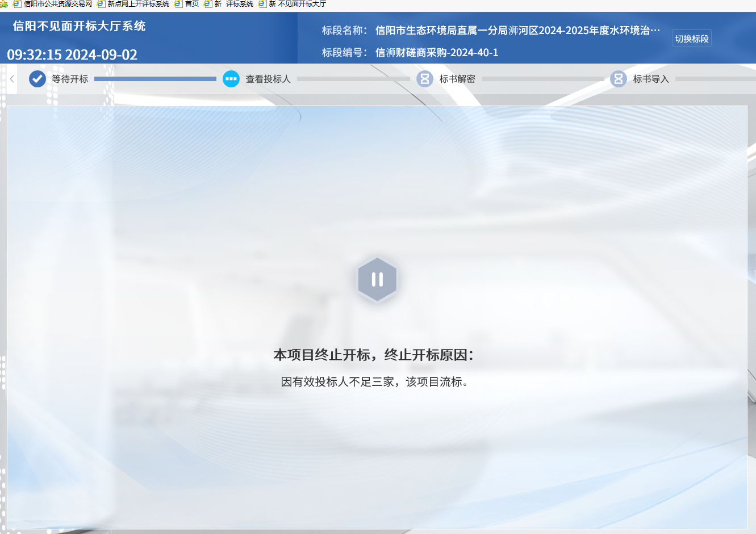Click the icon beside 首页 bookmark

point(178,4)
